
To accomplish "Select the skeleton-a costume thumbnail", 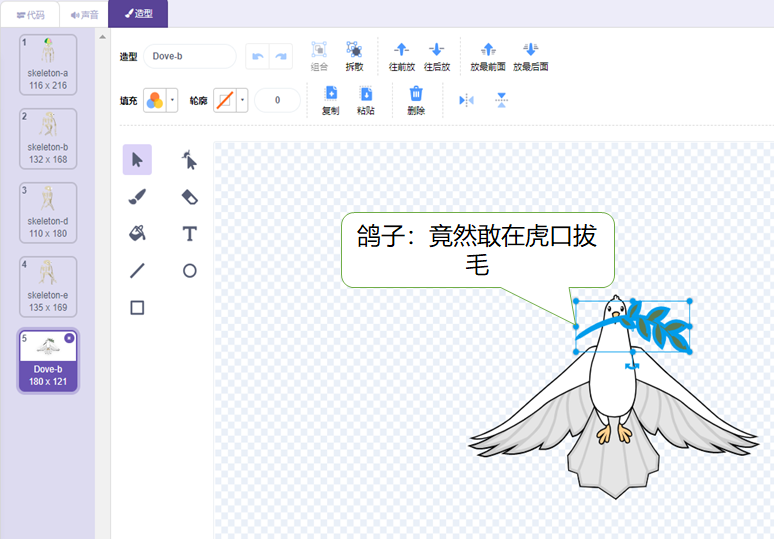I will [48, 65].
